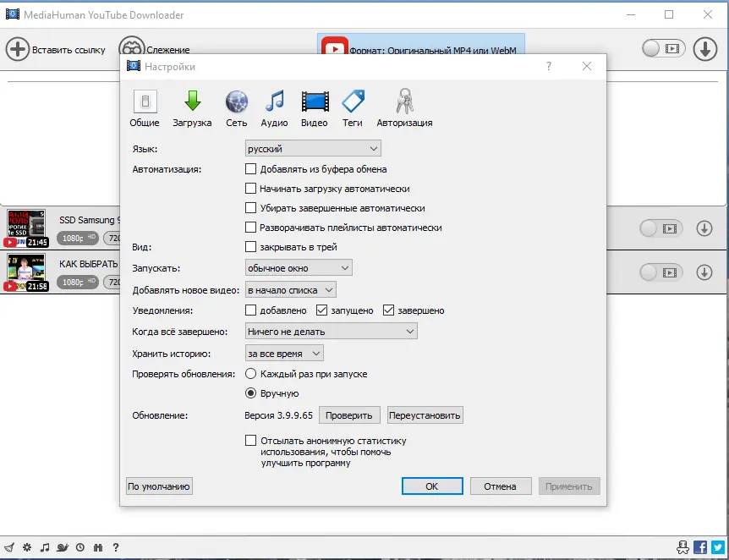
Task: Switch to the Аудио settings tab
Action: coord(274,108)
